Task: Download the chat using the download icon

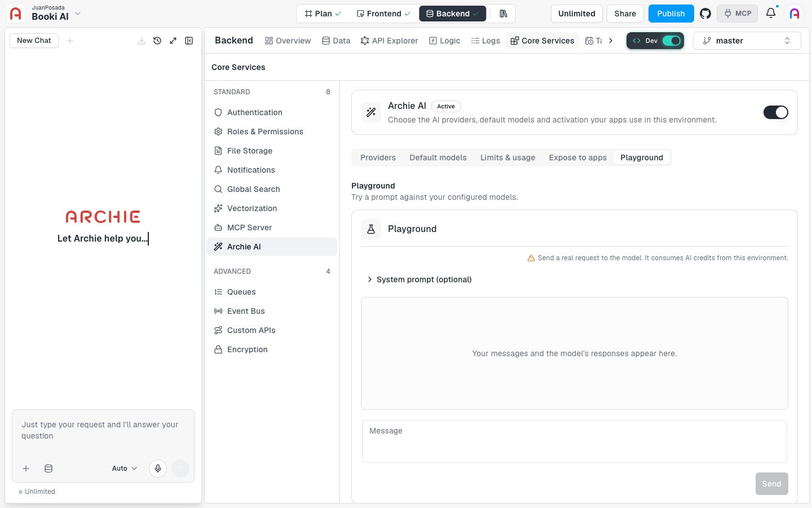Action: (x=142, y=41)
